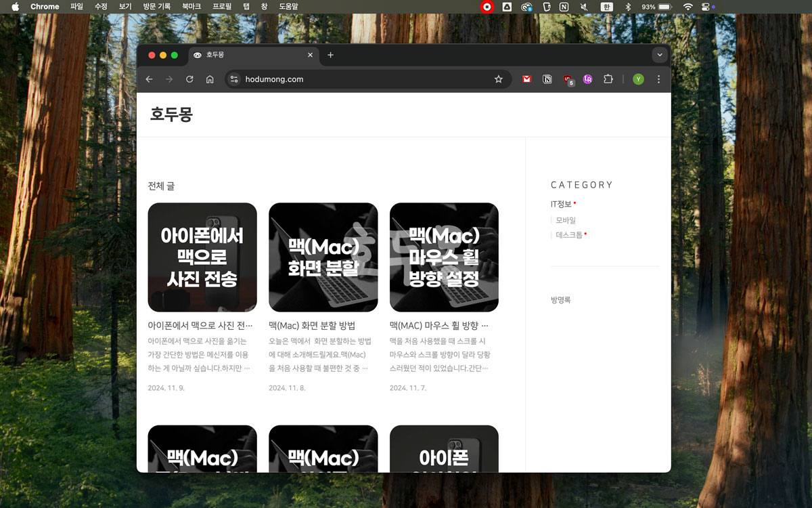Open the tab search dropdown arrow
The height and width of the screenshot is (508, 812).
pos(660,55)
